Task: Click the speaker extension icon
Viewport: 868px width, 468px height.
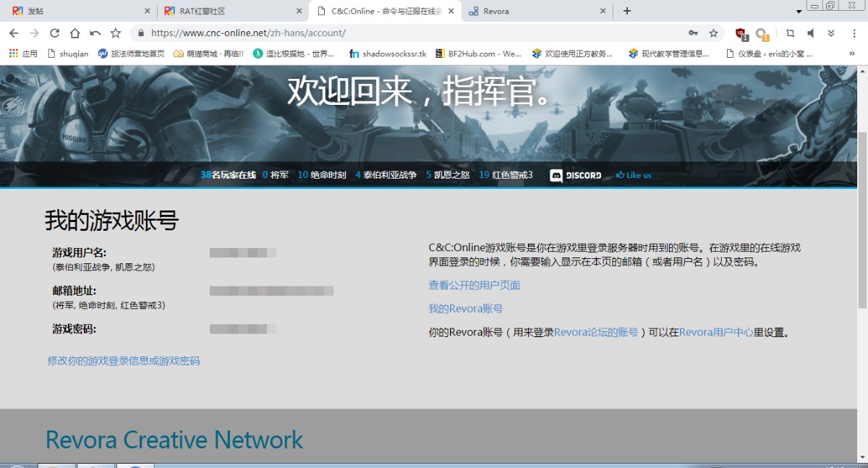Action: (x=811, y=33)
